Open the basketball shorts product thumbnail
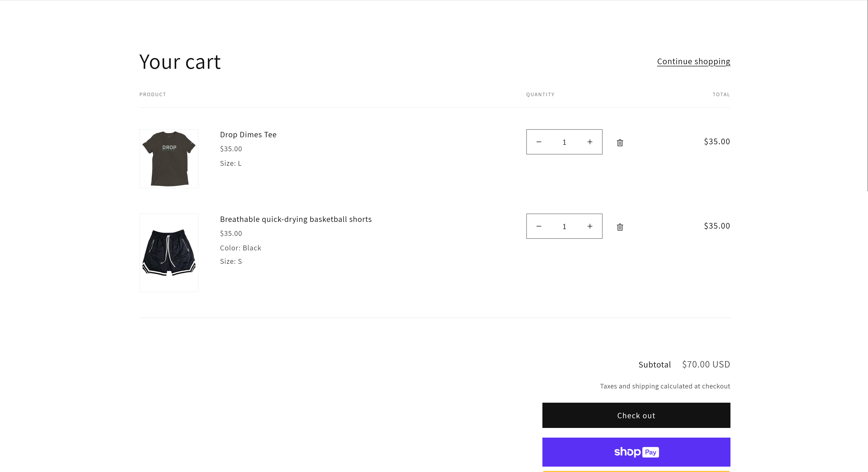Screen dimensions: 868x472 pyautogui.click(x=169, y=253)
